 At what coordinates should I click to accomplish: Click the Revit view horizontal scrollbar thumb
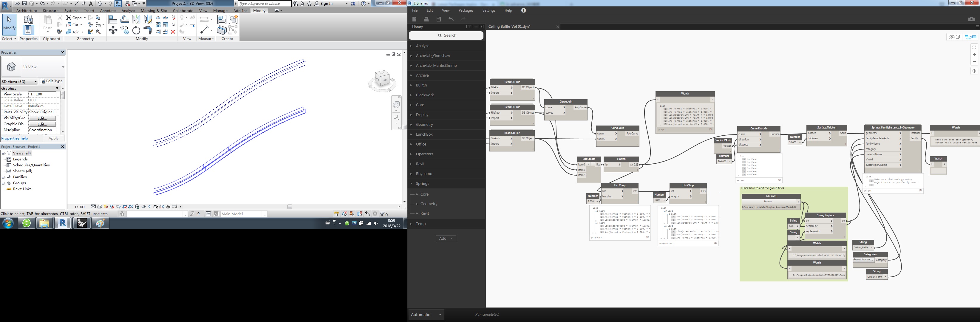click(290, 207)
